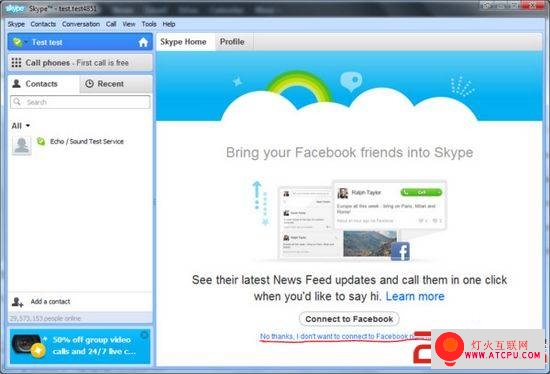
Task: Click the Facebook logo icon in illustration
Action: point(400,251)
